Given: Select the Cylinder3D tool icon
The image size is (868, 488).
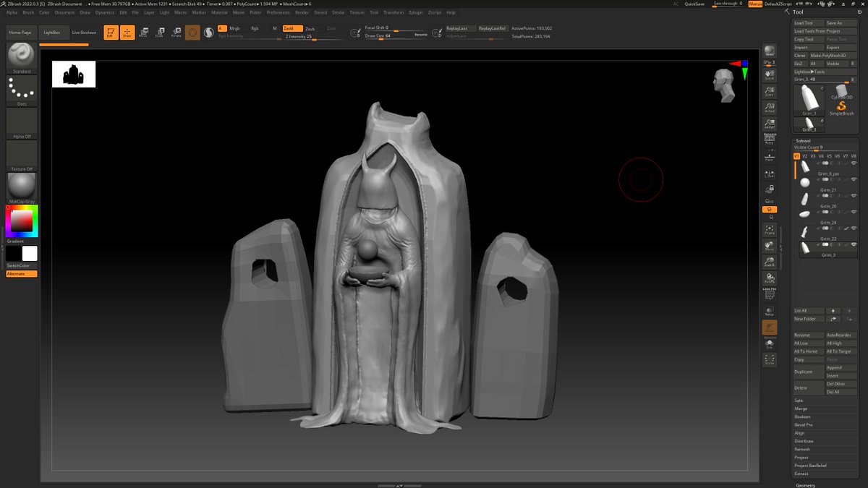Looking at the screenshot, I should (841, 92).
